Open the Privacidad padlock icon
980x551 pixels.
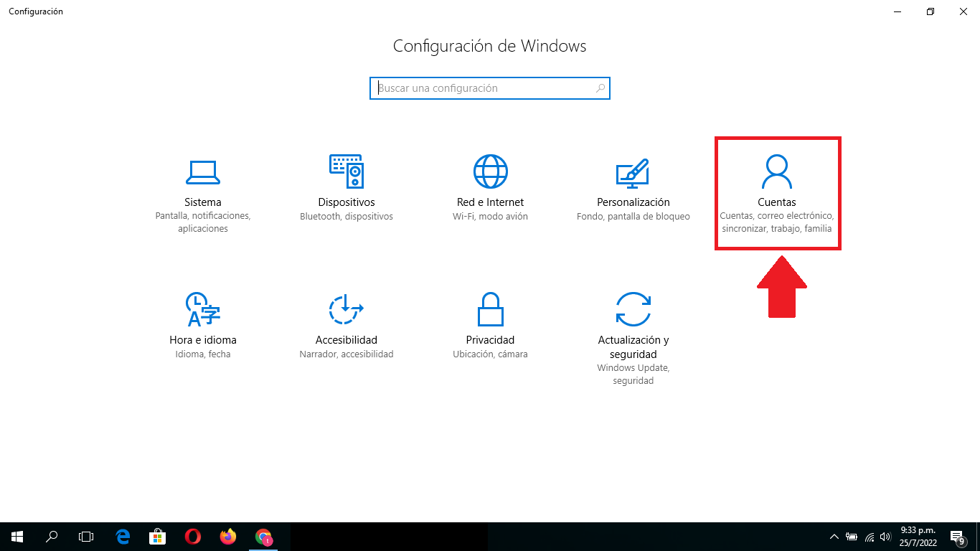coord(490,309)
